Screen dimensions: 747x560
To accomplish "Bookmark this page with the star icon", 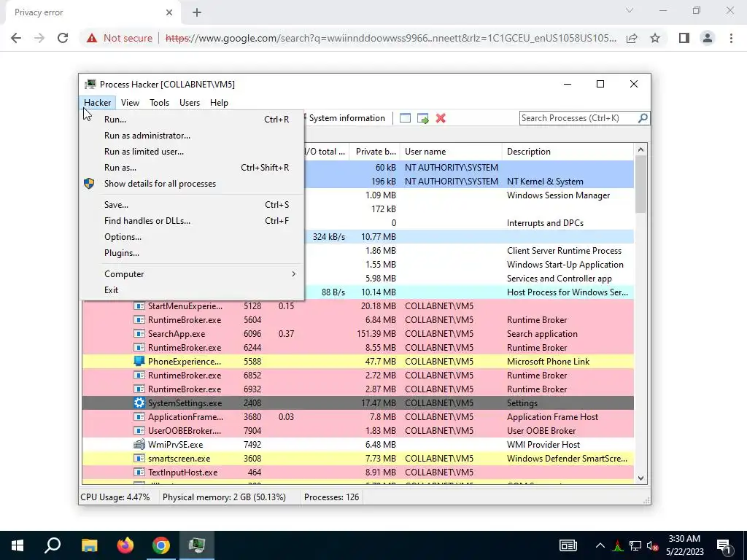I will tap(655, 38).
